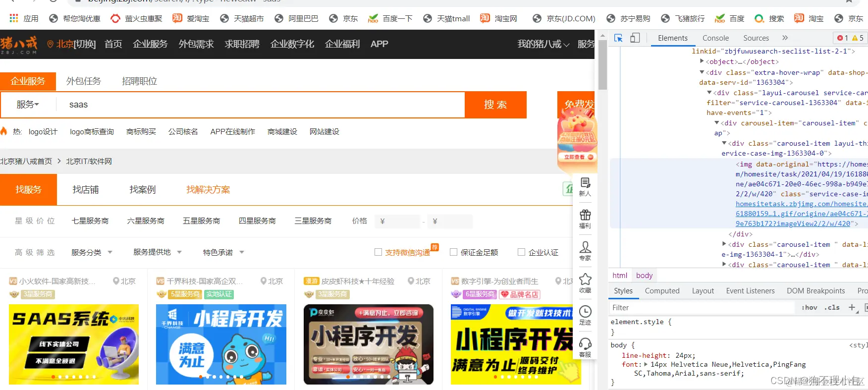Viewport: 868px width, 390px height.
Task: Open the 爱淘宝 bookmark
Action: (x=191, y=18)
